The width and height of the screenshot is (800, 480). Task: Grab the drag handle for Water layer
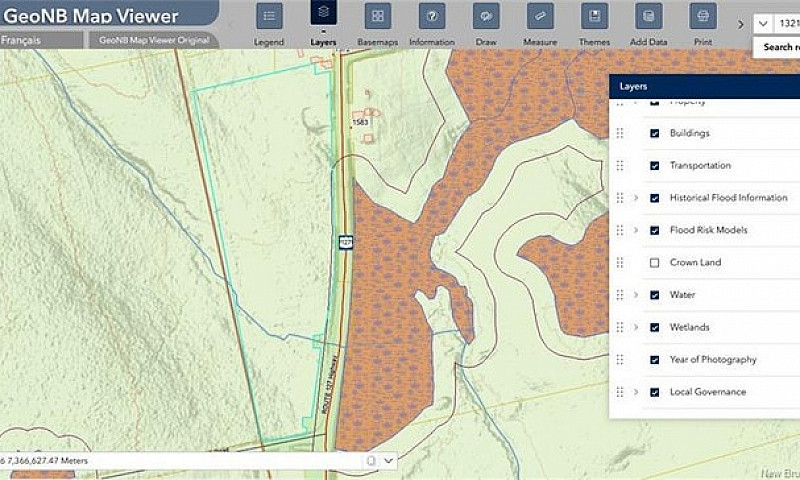620,295
